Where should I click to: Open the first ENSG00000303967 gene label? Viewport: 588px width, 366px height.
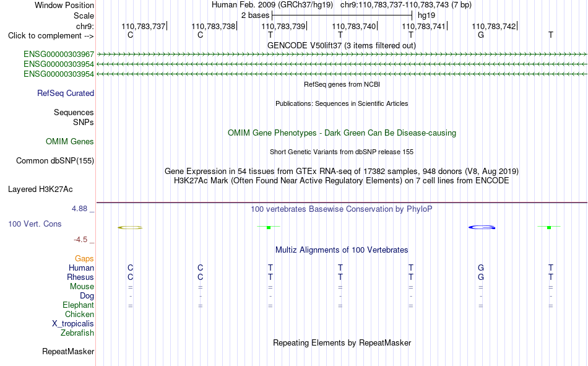tap(59, 54)
